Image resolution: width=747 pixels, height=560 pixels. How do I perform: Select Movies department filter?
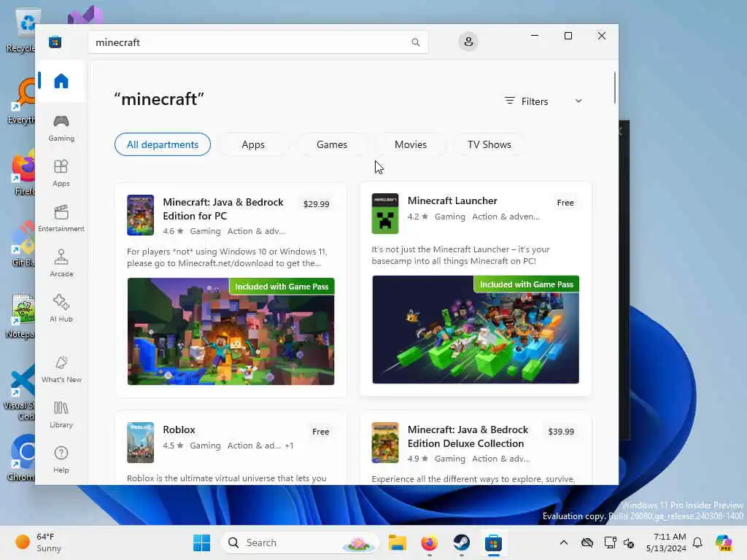tap(410, 144)
